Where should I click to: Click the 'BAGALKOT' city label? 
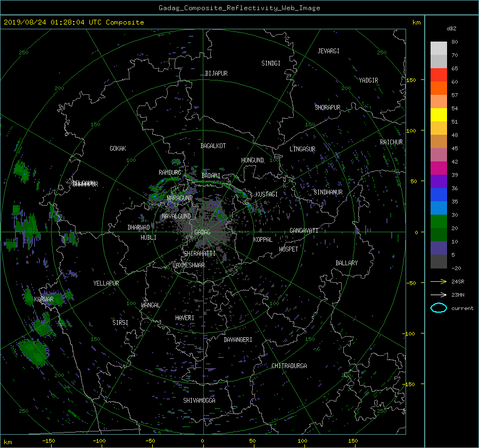tap(213, 146)
